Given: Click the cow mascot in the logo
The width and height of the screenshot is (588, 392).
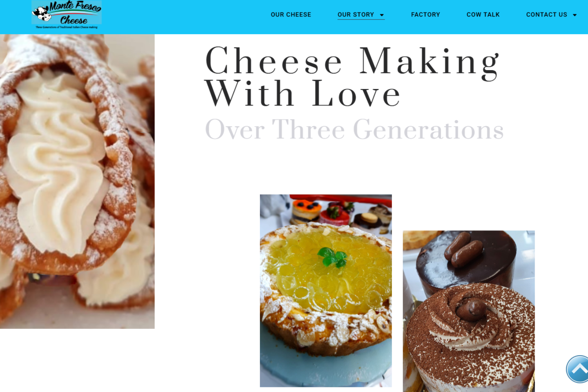Looking at the screenshot, I should tap(42, 13).
